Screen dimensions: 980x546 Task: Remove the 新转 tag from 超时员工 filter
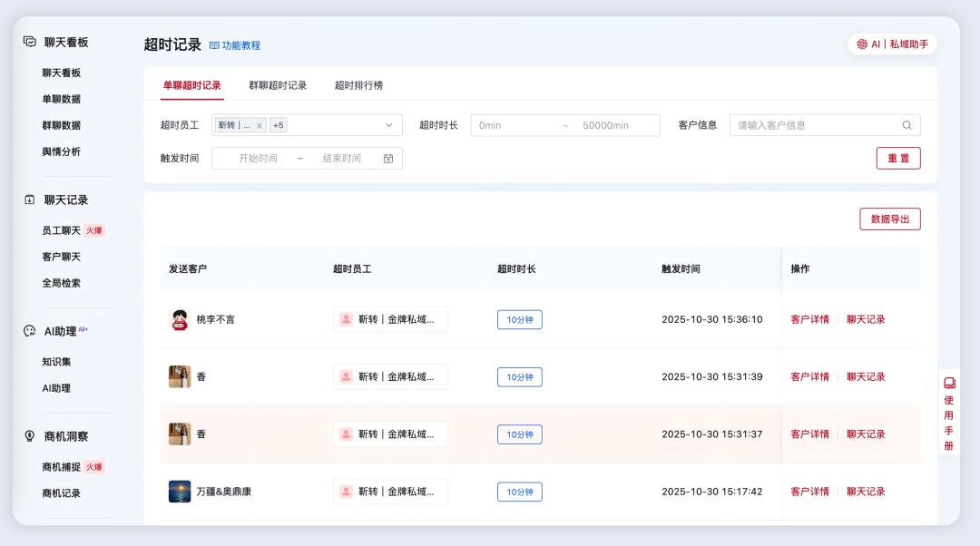click(x=259, y=125)
